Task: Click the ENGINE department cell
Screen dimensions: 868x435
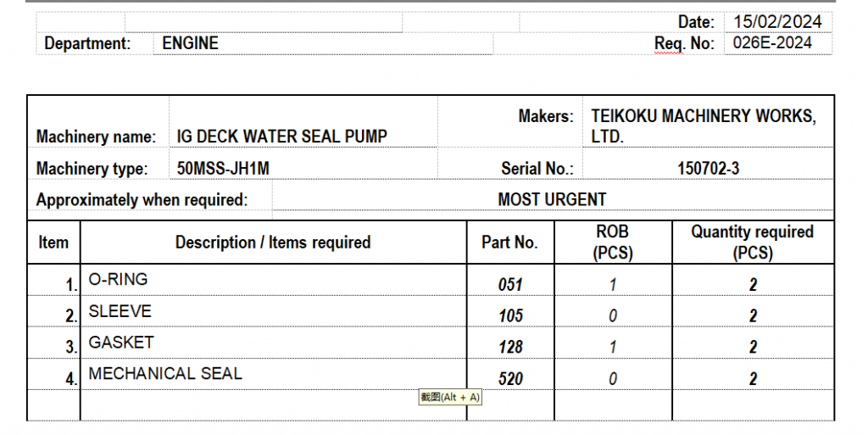Action: 191,43
